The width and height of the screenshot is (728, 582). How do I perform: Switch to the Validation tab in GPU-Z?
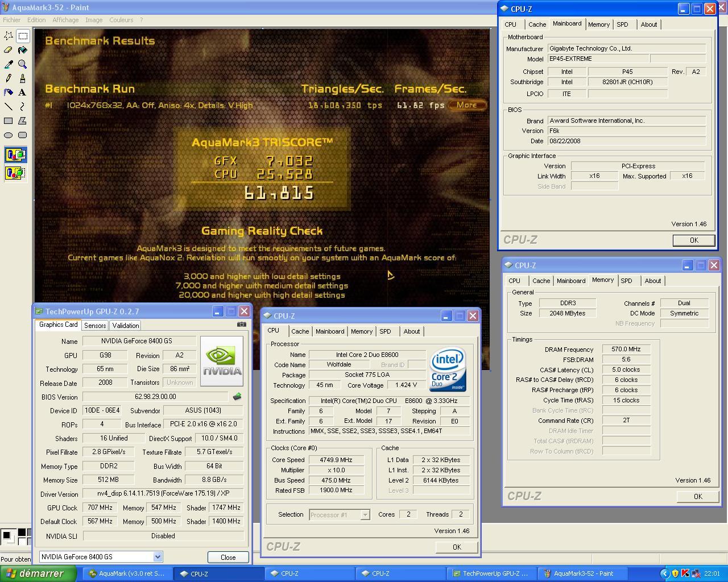[125, 326]
